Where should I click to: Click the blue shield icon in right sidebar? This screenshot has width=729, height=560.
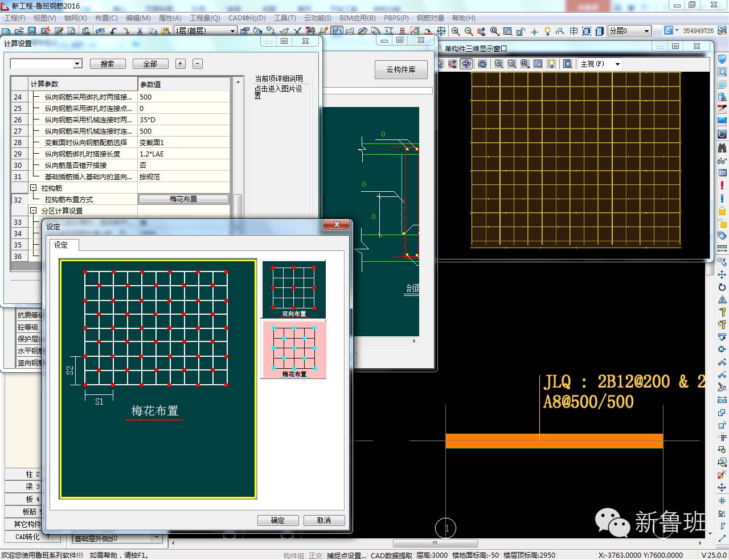point(722,59)
